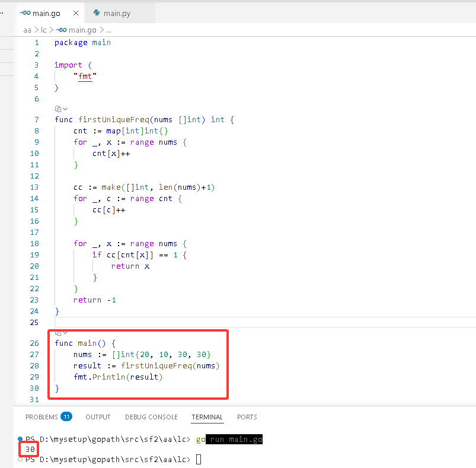476x468 pixels.
Task: Click the problems count badge 11
Action: [66, 416]
